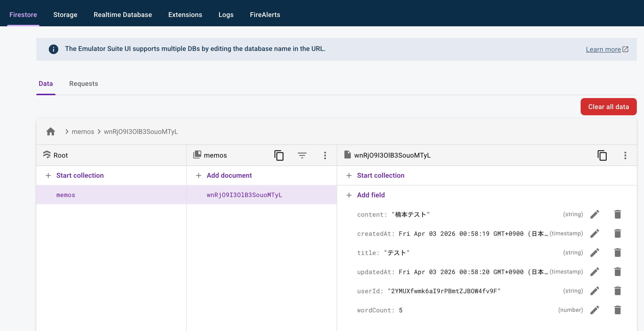Click the Clear all data button
The height and width of the screenshot is (331, 644).
[608, 107]
